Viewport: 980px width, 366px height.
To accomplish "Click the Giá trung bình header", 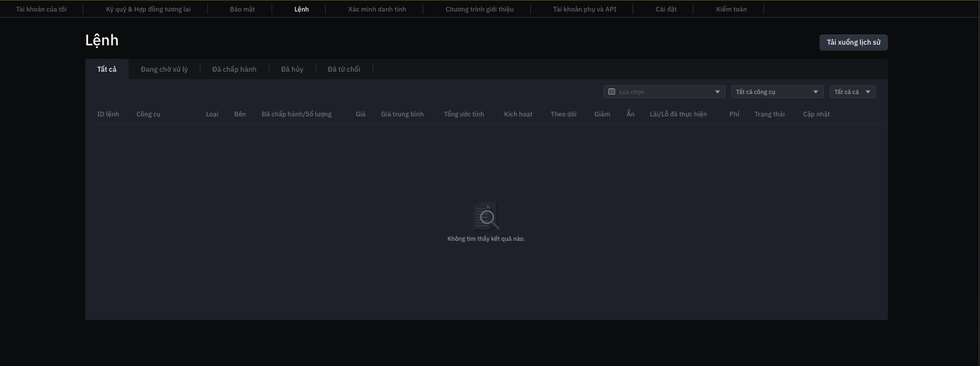I will pyautogui.click(x=402, y=114).
